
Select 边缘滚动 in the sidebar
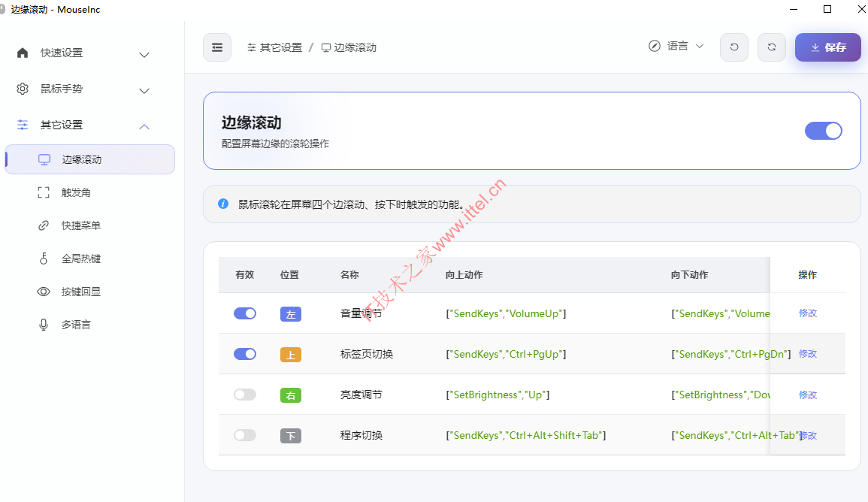(x=89, y=159)
